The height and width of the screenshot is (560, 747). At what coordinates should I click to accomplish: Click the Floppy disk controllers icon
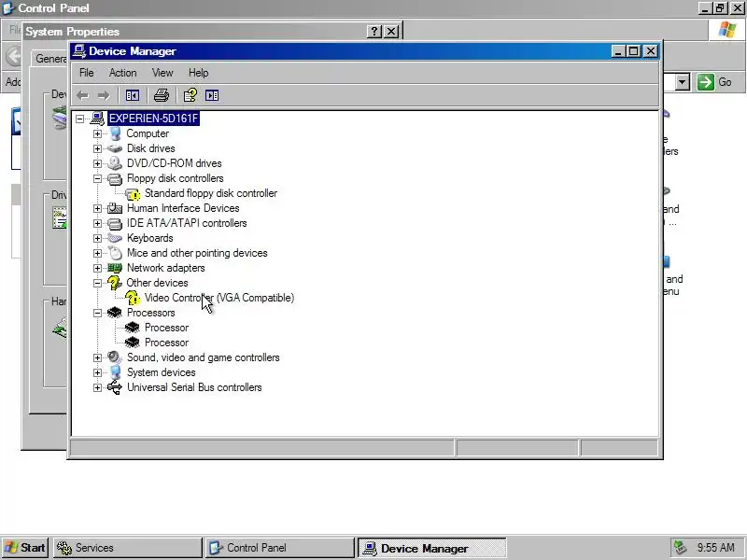click(x=115, y=178)
